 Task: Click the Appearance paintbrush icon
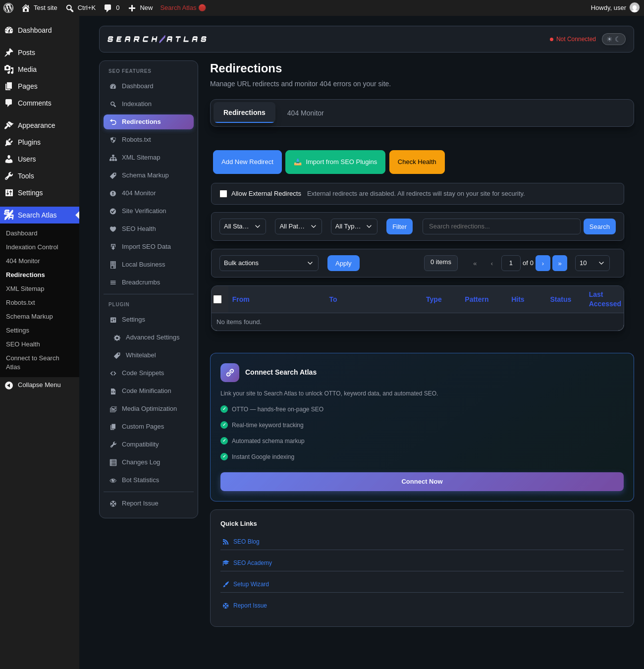[x=9, y=125]
